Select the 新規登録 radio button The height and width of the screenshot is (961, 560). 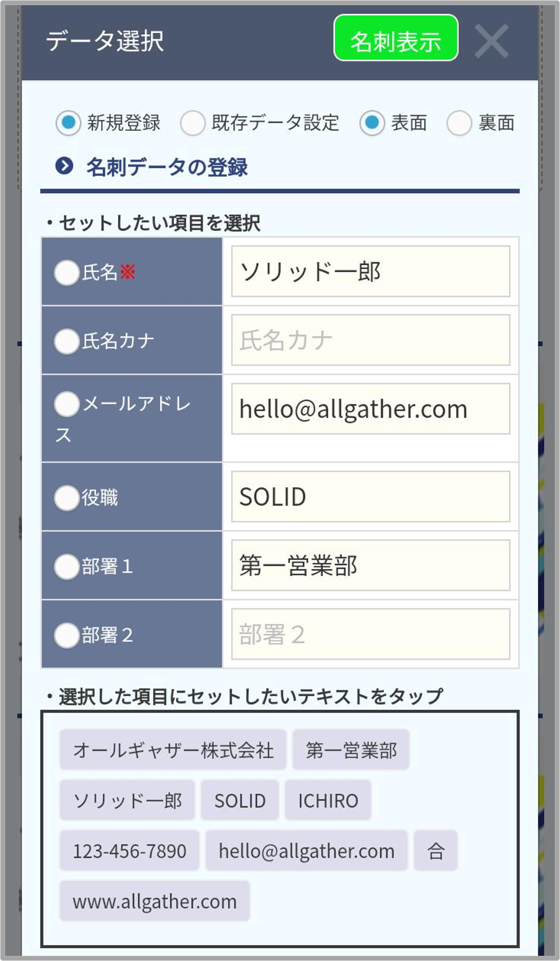click(x=68, y=123)
